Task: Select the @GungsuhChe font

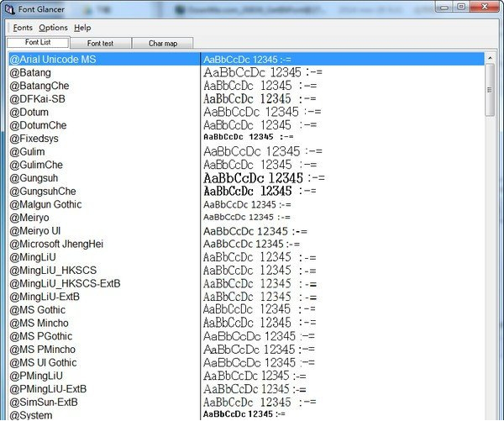Action: point(43,192)
